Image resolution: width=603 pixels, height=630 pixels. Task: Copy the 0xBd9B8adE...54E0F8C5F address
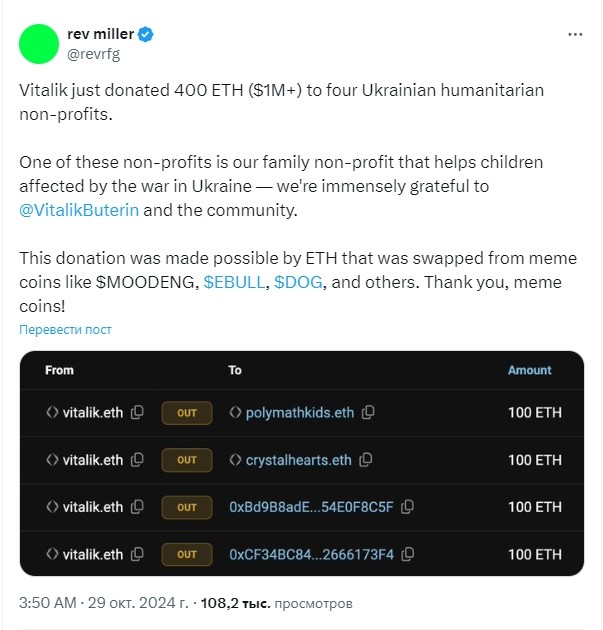click(x=407, y=507)
